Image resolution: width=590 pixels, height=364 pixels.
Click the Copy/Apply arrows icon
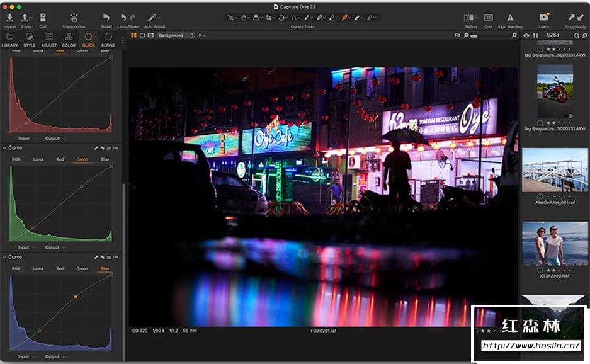575,18
